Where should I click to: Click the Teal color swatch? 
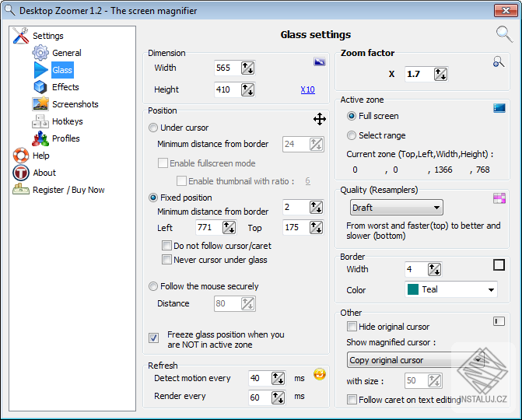(x=413, y=289)
